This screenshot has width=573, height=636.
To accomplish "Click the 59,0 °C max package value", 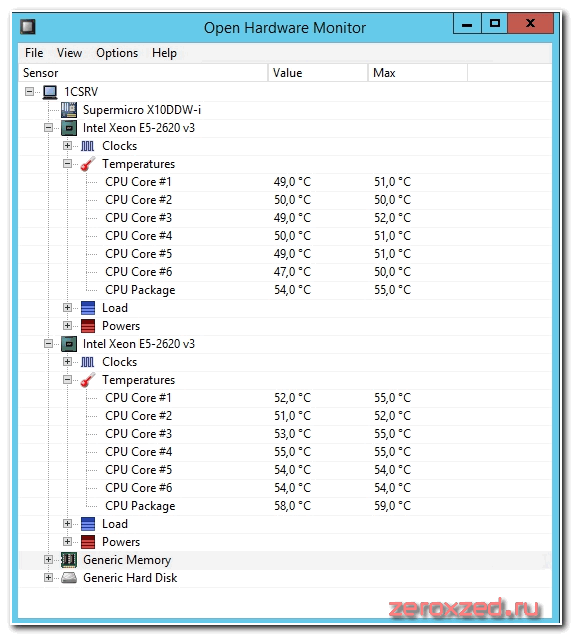I will click(x=393, y=506).
